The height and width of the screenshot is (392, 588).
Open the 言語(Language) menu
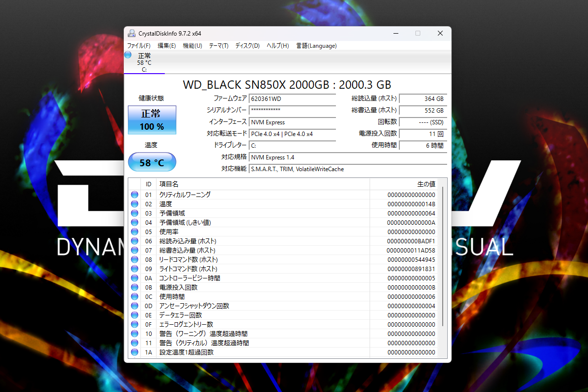tap(316, 45)
